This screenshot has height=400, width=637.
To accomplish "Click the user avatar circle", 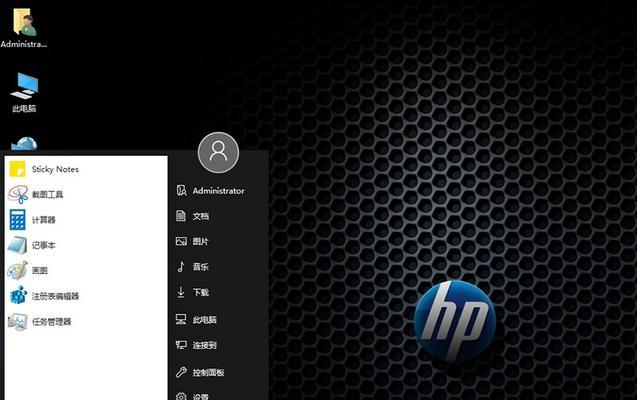I will [218, 152].
